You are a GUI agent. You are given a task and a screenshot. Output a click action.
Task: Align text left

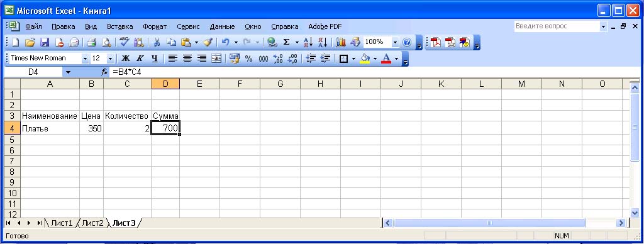173,58
